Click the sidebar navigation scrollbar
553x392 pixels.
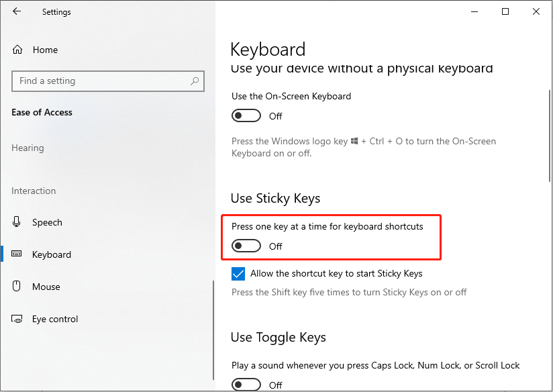213,330
